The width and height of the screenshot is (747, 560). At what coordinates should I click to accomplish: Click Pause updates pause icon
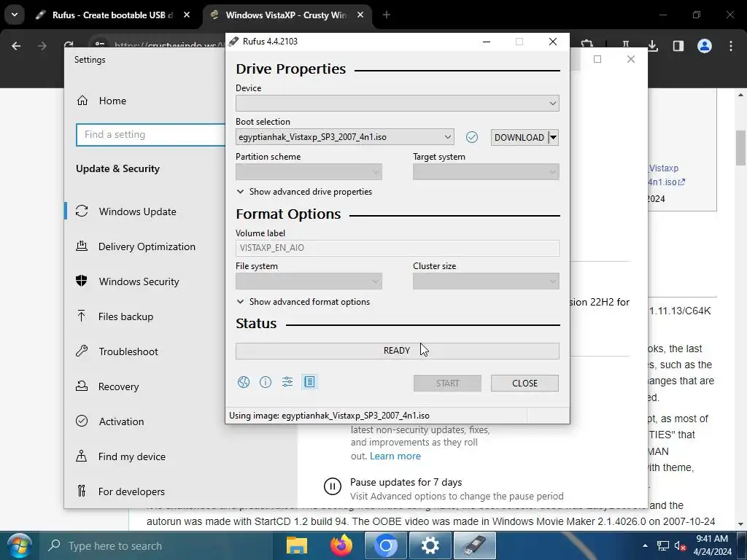pyautogui.click(x=333, y=486)
